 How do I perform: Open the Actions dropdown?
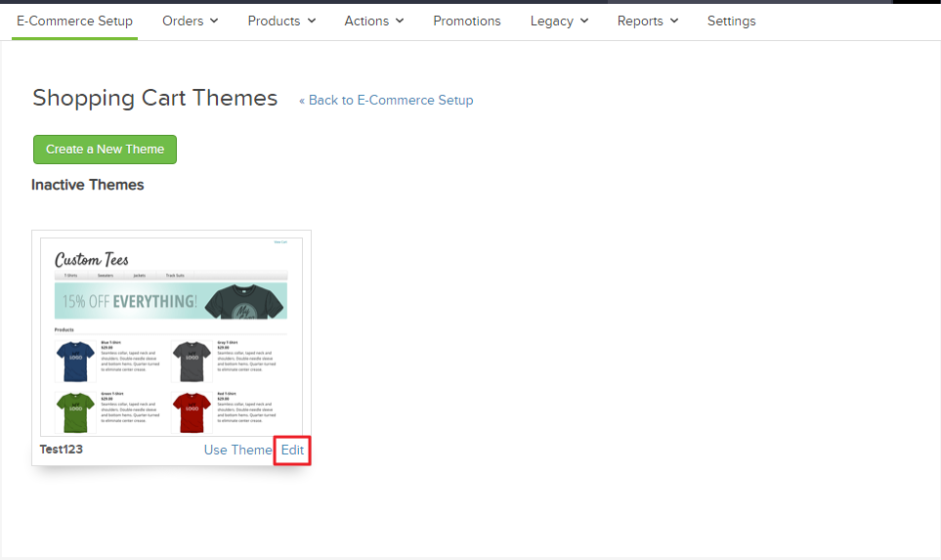tap(373, 21)
